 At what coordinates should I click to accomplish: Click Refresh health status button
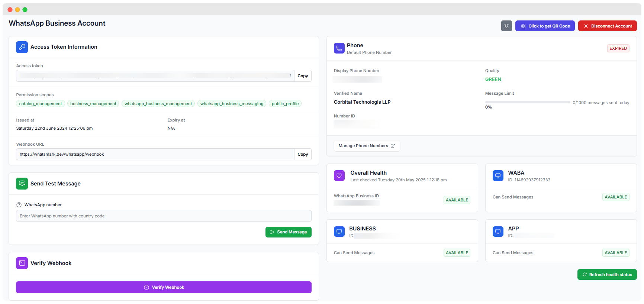607,275
